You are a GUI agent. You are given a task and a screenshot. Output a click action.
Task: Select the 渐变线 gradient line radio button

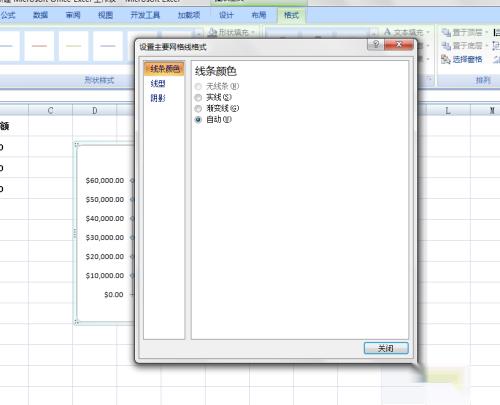(198, 109)
